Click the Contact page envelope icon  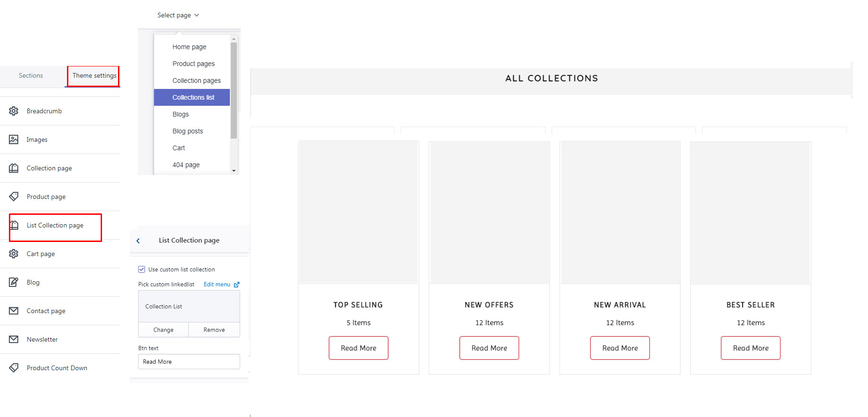[x=14, y=311]
